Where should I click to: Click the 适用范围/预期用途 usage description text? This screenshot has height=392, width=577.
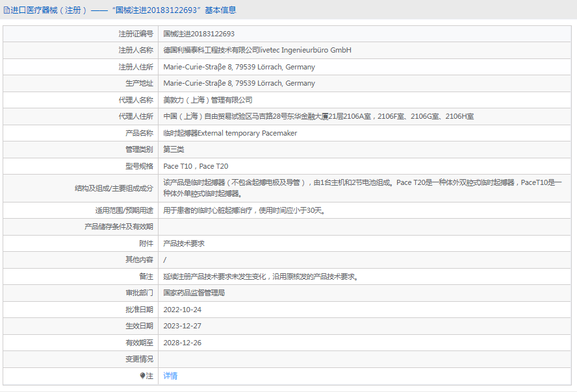click(x=244, y=210)
